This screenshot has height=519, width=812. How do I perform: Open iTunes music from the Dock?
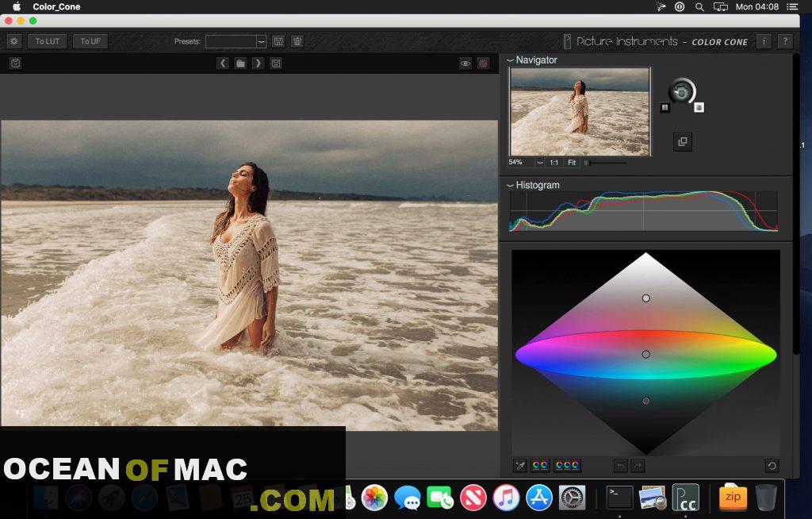click(x=506, y=498)
